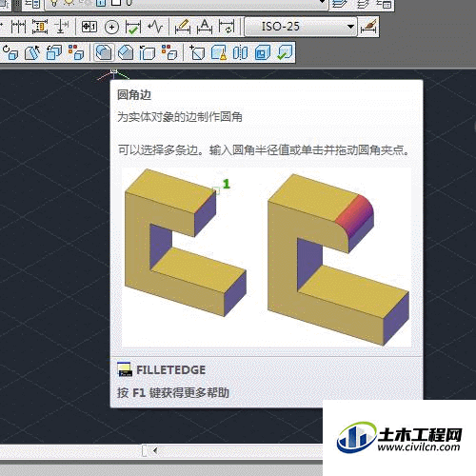Click the 按 F1 键获得更多帮助 help text
This screenshot has width=476, height=476.
pyautogui.click(x=173, y=393)
